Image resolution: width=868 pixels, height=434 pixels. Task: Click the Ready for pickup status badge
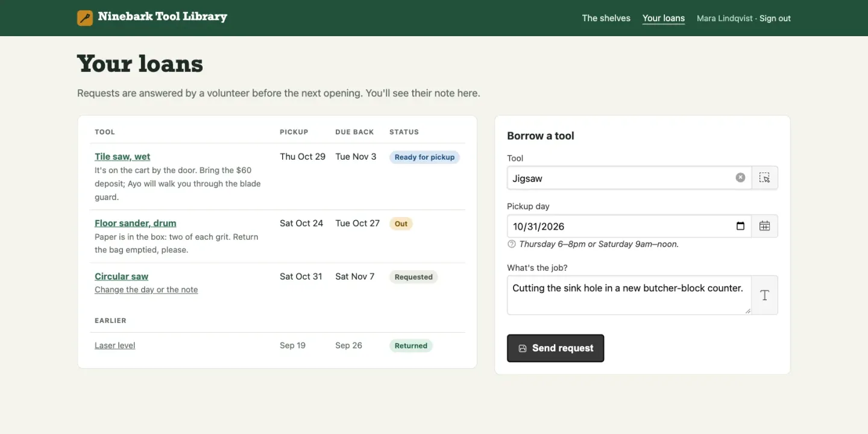click(x=424, y=157)
